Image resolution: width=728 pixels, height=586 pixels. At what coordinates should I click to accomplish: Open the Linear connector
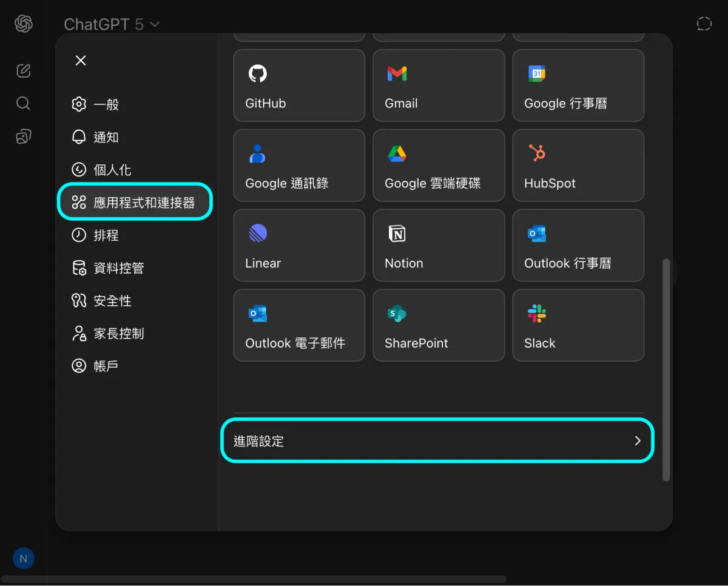pos(298,246)
